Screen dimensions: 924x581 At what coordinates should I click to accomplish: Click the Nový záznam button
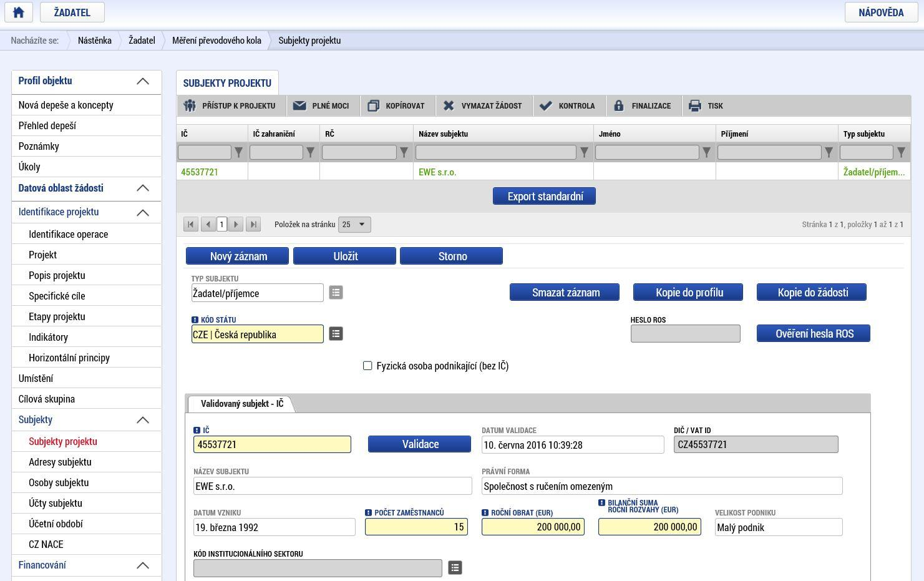click(238, 256)
